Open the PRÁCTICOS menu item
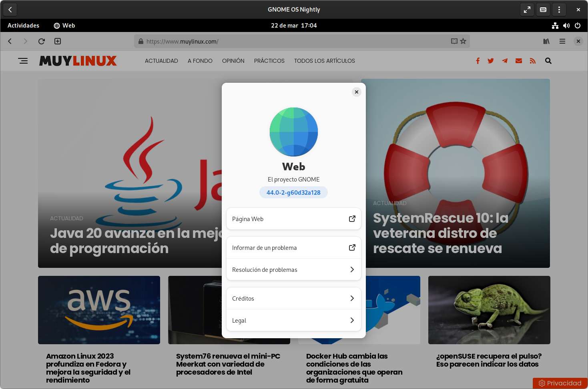The width and height of the screenshot is (588, 389). [269, 61]
